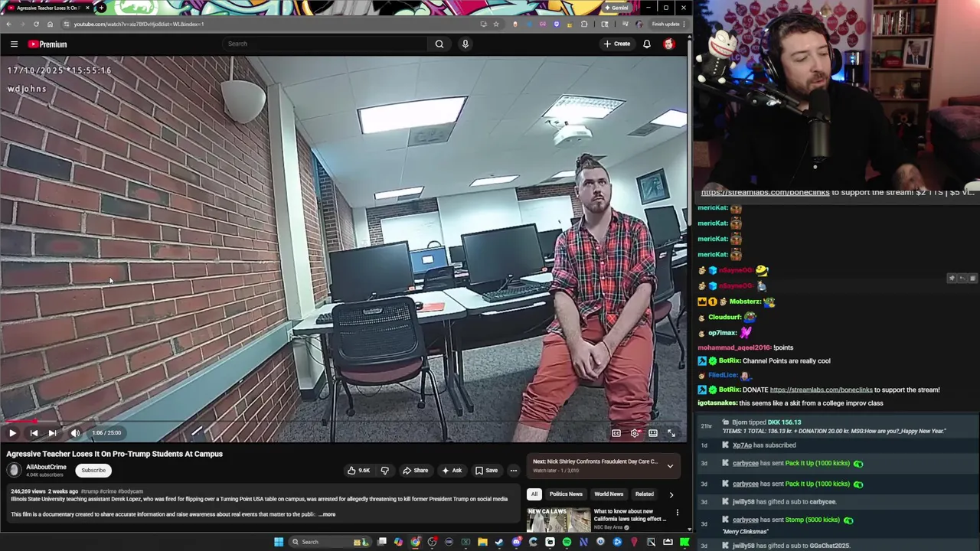Reload the browser page
Image resolution: width=980 pixels, height=551 pixels.
click(36, 24)
